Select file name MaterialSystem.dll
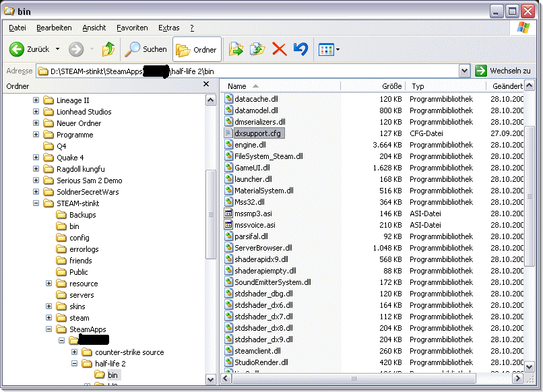The image size is (543, 392). (x=264, y=191)
